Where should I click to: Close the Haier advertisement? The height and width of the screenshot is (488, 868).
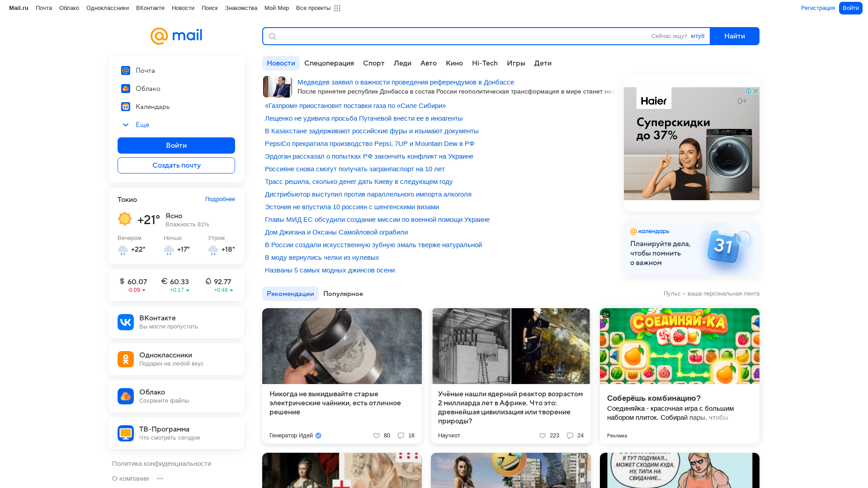[x=755, y=91]
